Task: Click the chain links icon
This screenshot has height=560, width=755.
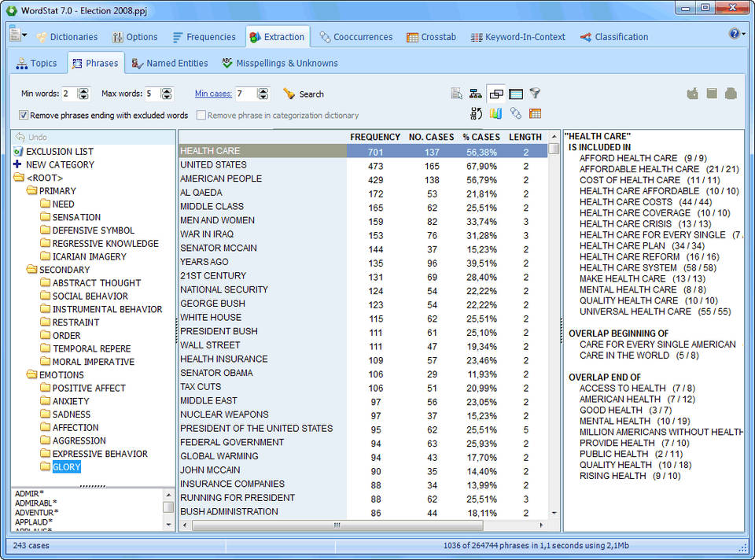Action: pos(515,114)
